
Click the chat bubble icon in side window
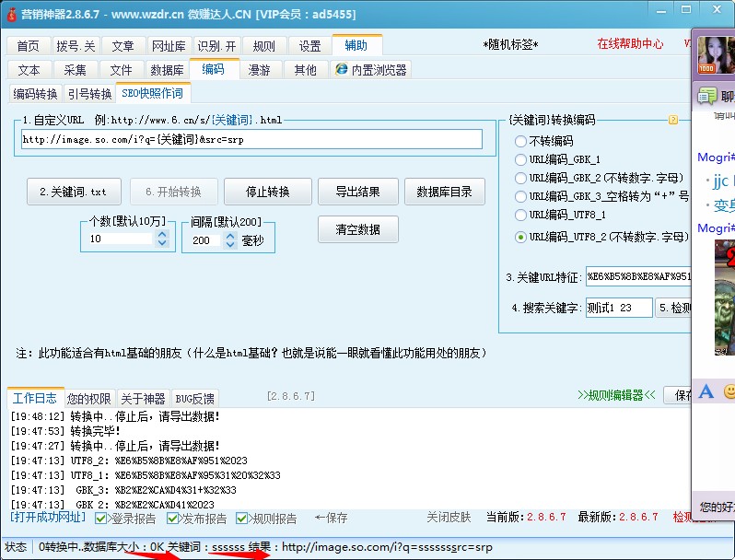click(x=706, y=96)
